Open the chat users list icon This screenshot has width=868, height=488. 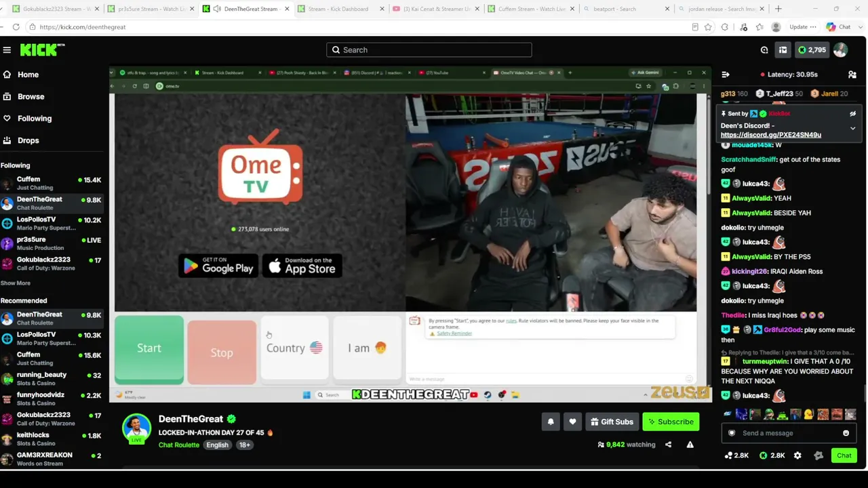(852, 75)
